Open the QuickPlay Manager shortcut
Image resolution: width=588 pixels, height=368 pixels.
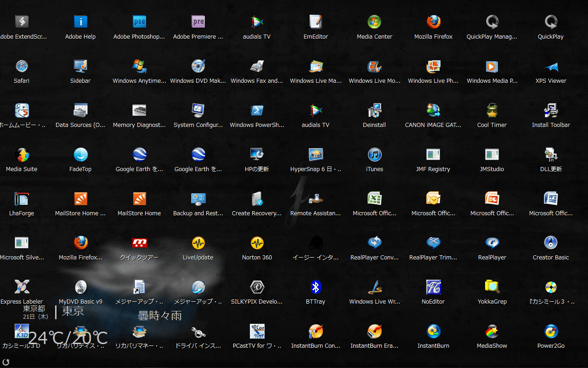click(492, 22)
